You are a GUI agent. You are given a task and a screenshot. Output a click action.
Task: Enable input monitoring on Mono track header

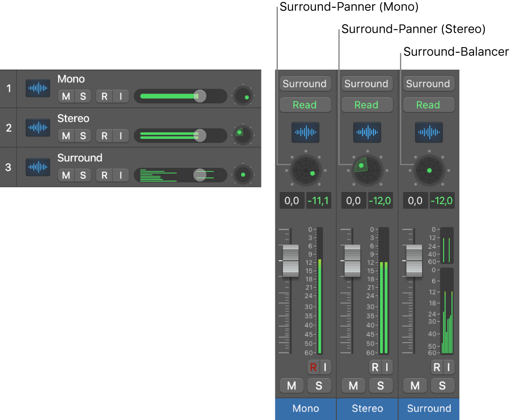click(121, 96)
